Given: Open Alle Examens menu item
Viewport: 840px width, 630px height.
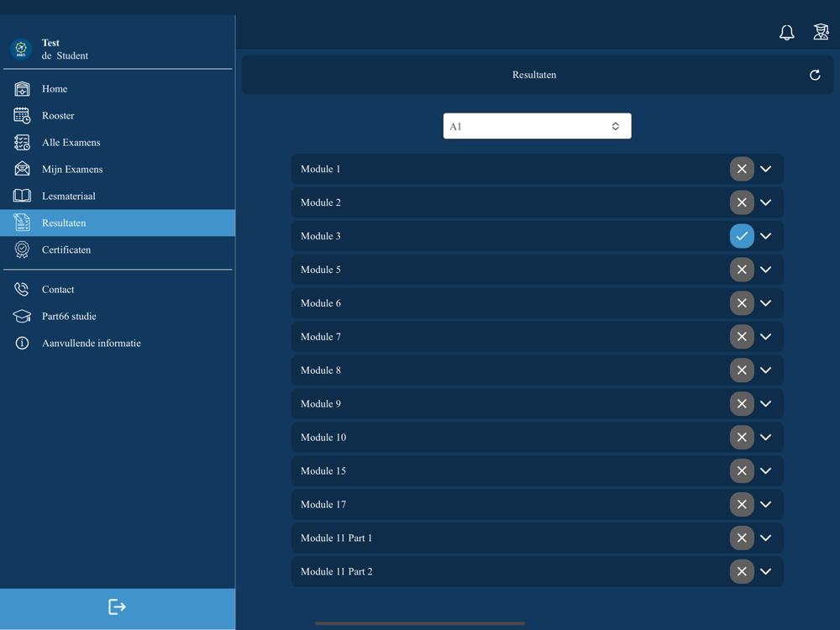Looking at the screenshot, I should coord(118,143).
